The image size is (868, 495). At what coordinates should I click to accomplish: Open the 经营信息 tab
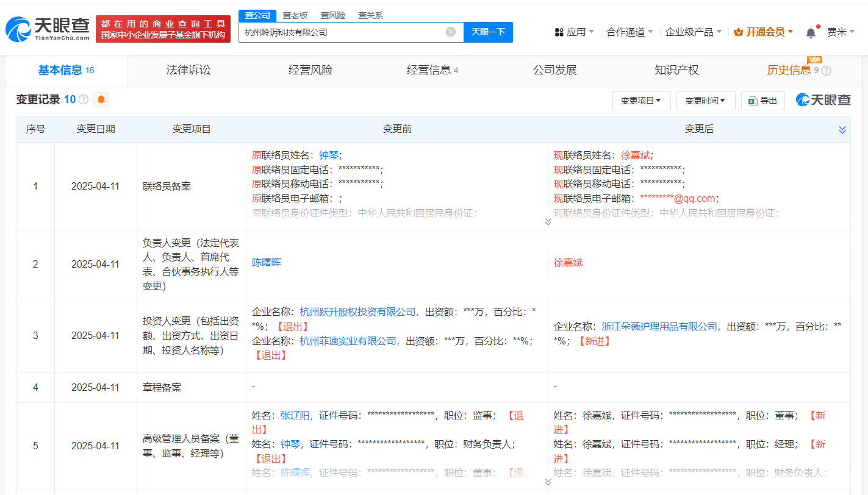click(x=432, y=71)
